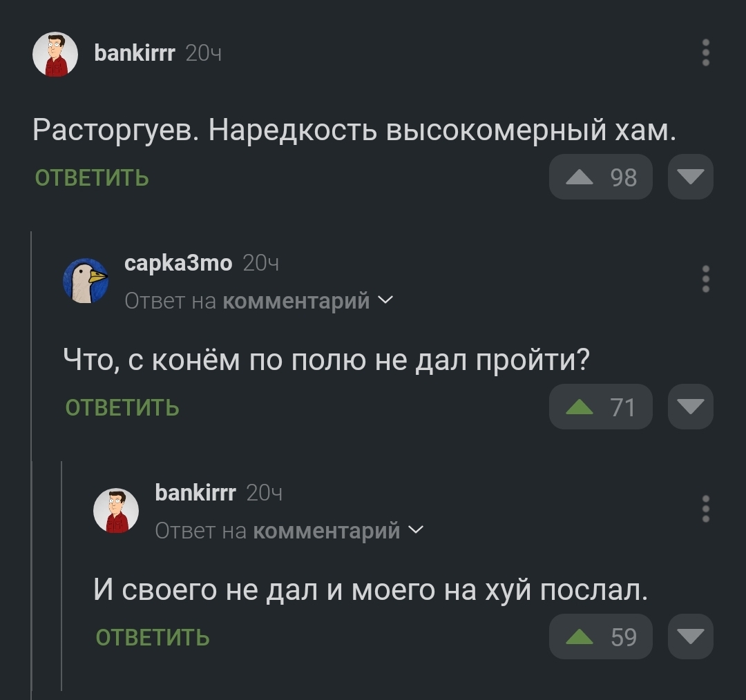This screenshot has height=700, width=746.
Task: Expand parent comment under second bankirrr reply
Action: tap(289, 530)
